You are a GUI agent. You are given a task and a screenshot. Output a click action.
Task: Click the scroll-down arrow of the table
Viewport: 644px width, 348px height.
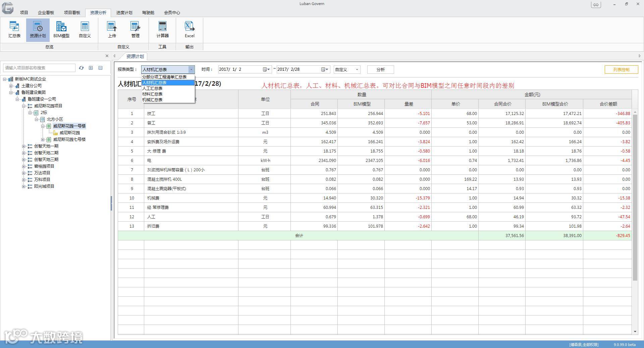(x=635, y=332)
